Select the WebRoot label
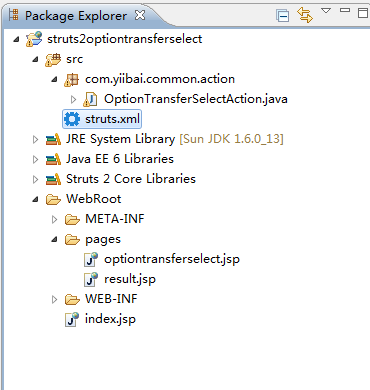 tap(94, 199)
